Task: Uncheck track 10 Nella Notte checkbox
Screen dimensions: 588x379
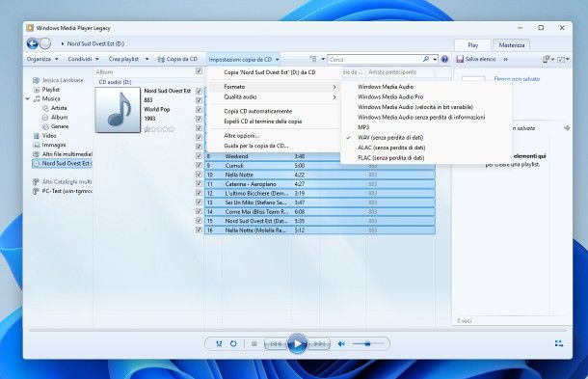Action: [199, 175]
